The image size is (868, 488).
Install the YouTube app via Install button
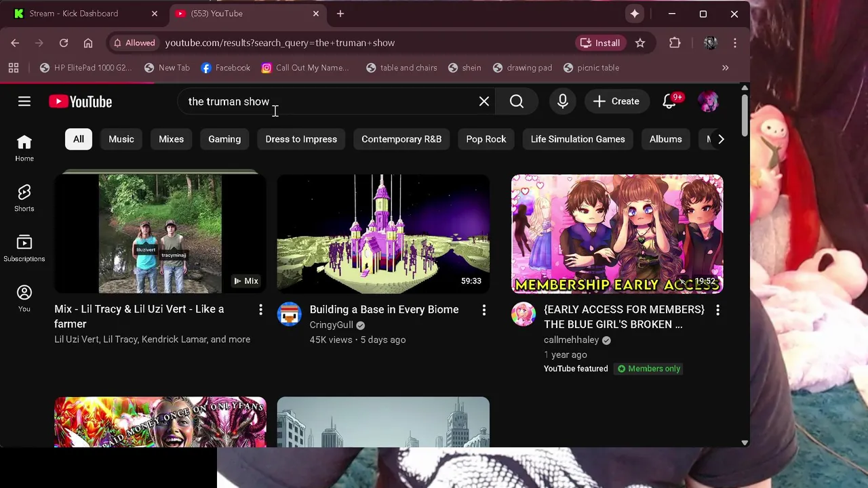[599, 43]
